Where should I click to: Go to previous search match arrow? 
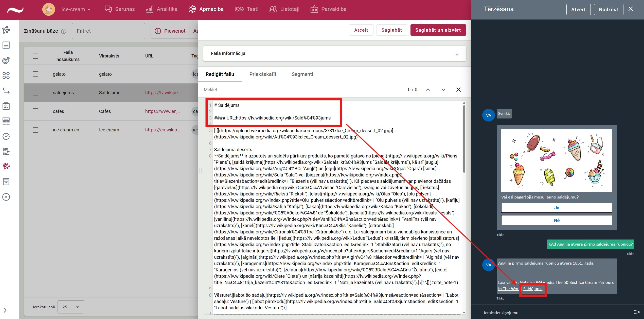(428, 90)
